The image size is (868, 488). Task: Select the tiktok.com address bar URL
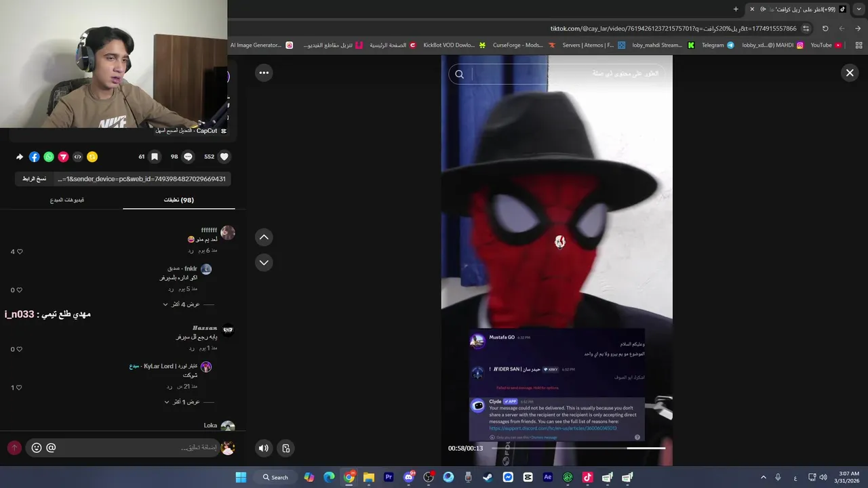click(x=673, y=28)
